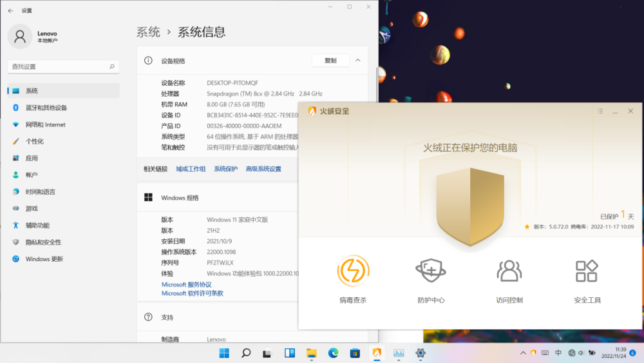Open 蓝牙和其他设备 settings
644x363 pixels.
coord(64,108)
